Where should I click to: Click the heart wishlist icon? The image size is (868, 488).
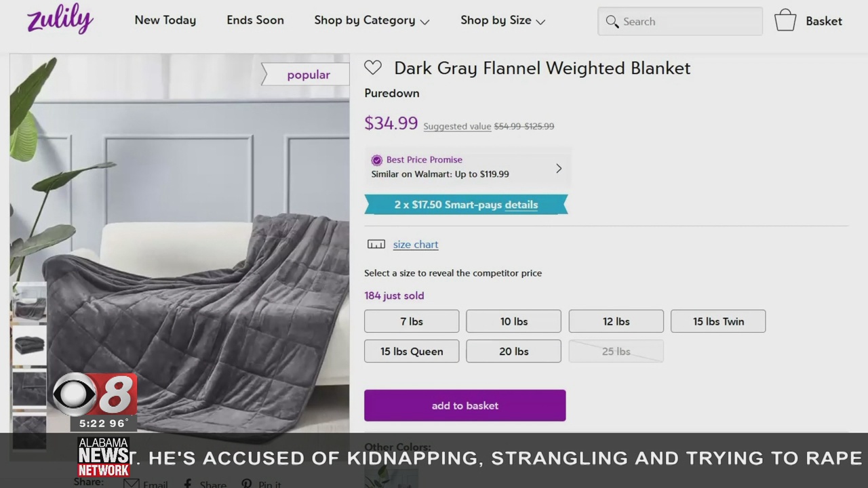(x=373, y=68)
